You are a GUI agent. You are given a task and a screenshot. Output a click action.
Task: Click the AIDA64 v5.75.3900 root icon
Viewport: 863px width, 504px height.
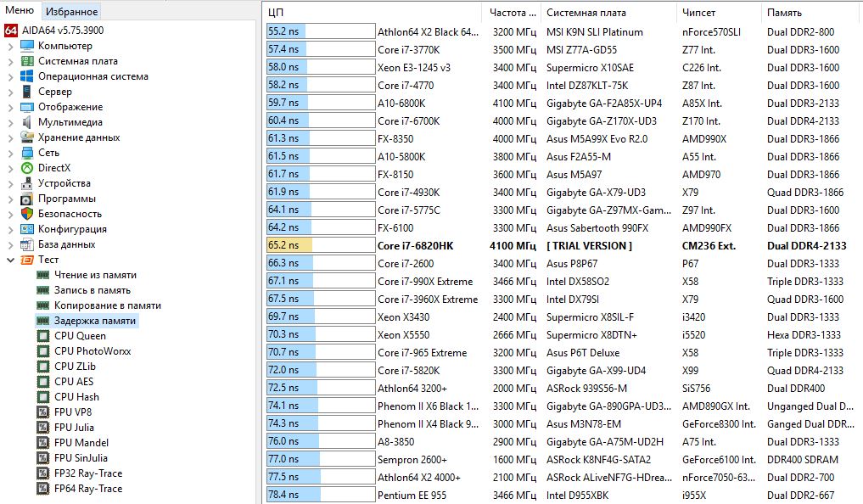(11, 31)
